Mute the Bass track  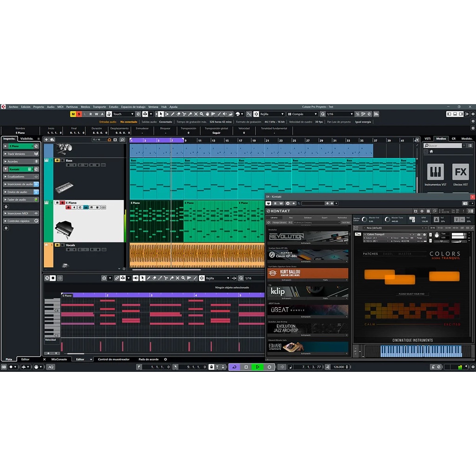(57, 160)
